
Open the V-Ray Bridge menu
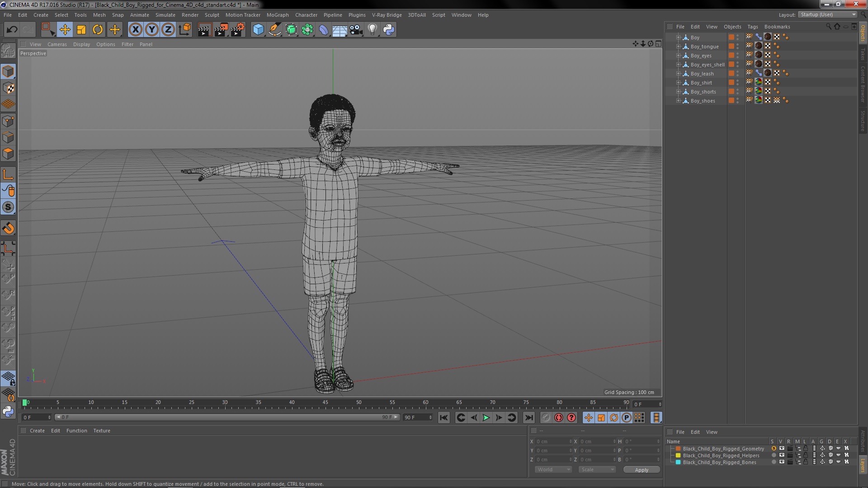(387, 15)
